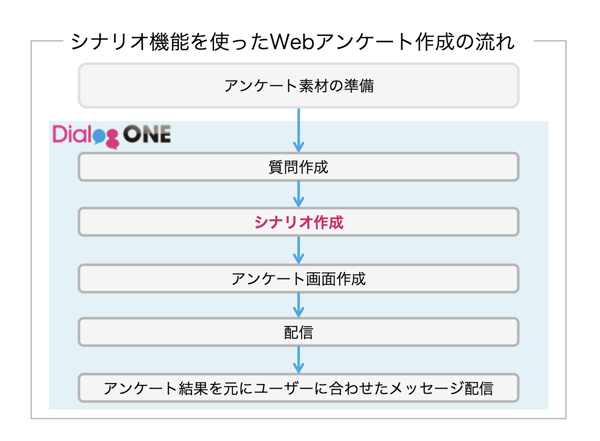Click the arrow between 質問作成 and シナリオ作成
600x441 pixels.
299,195
